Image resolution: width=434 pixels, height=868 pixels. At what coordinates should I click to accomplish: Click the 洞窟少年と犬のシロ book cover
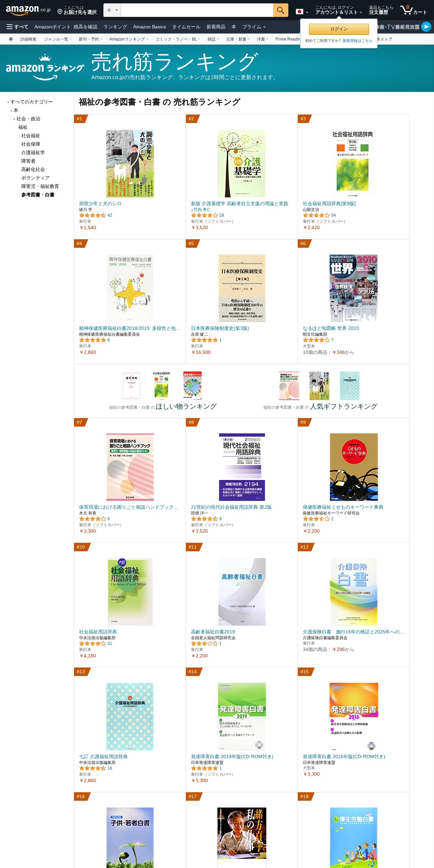(130, 163)
